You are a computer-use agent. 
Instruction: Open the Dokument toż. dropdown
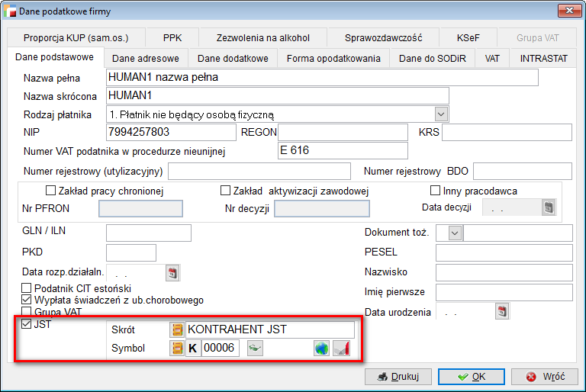coord(456,233)
